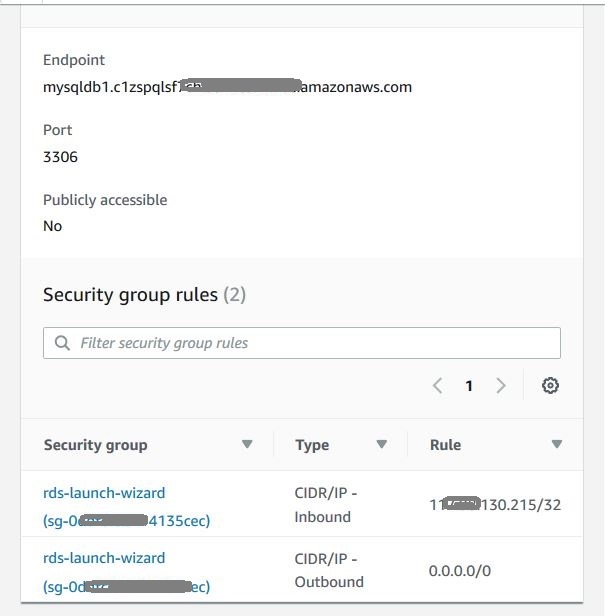The width and height of the screenshot is (605, 616).
Task: Click the port value 3306
Action: 60,157
